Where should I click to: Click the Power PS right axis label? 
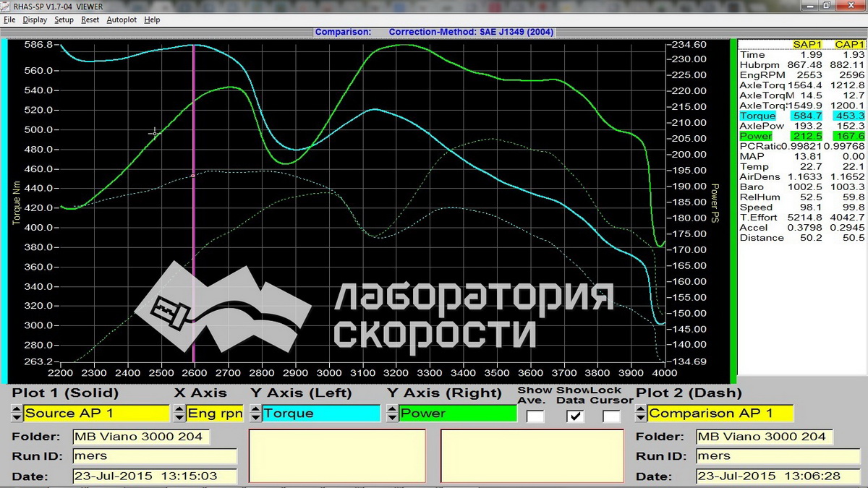(x=715, y=205)
